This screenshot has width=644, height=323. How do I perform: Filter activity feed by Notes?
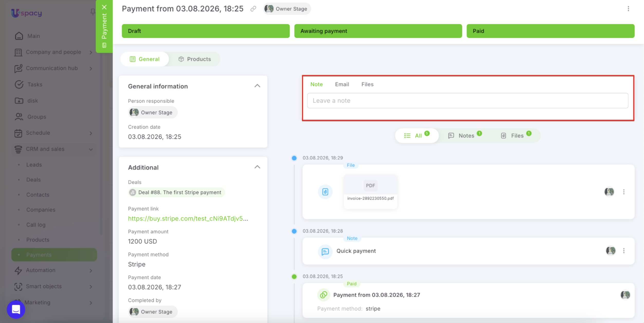coord(465,136)
